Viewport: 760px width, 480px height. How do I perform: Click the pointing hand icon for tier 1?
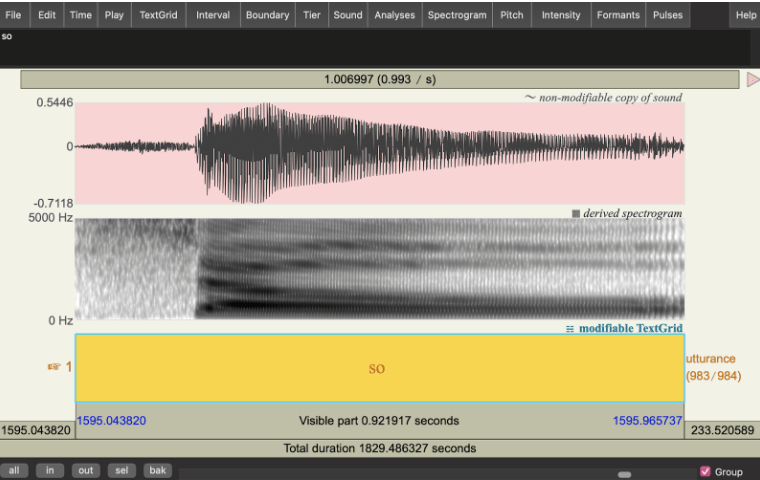click(55, 367)
